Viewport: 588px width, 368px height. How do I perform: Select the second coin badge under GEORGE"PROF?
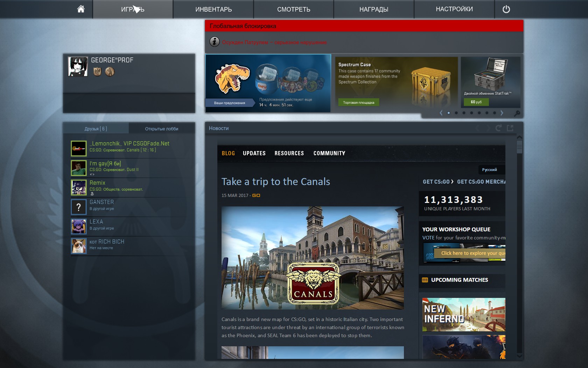[x=110, y=71]
